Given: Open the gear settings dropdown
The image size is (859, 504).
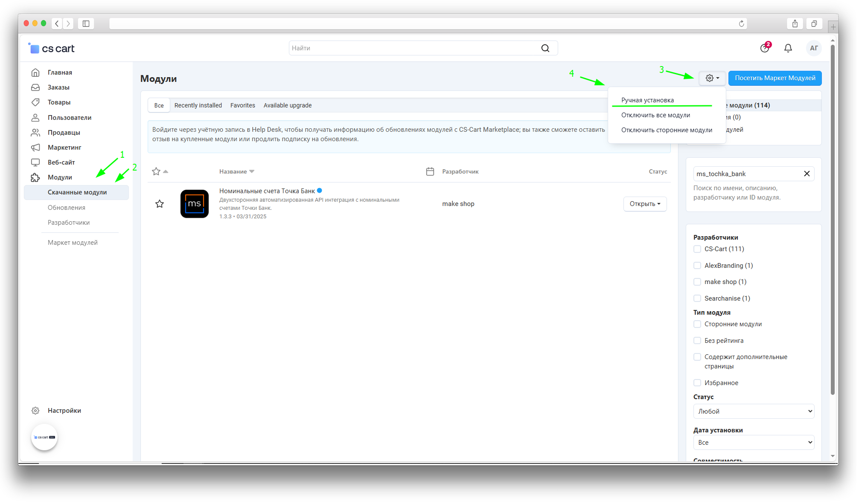Looking at the screenshot, I should 712,78.
